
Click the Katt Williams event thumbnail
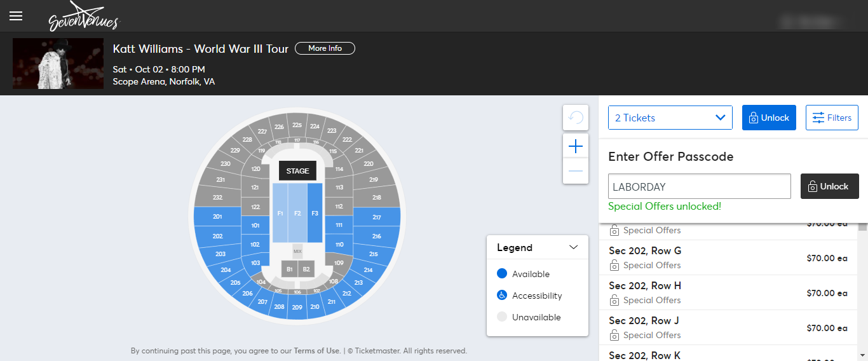(58, 64)
